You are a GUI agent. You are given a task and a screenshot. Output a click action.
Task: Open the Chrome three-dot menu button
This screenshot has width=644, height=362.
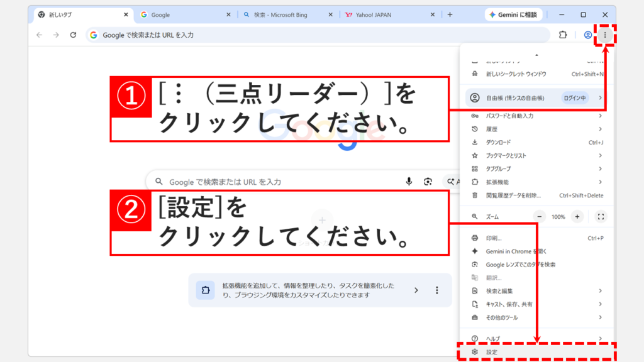[604, 35]
